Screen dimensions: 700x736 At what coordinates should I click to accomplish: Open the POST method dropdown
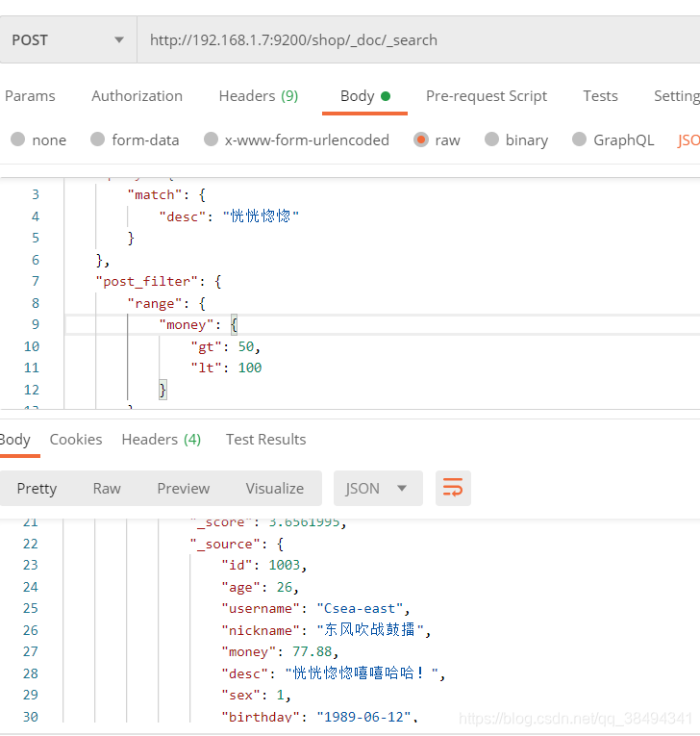coord(67,40)
